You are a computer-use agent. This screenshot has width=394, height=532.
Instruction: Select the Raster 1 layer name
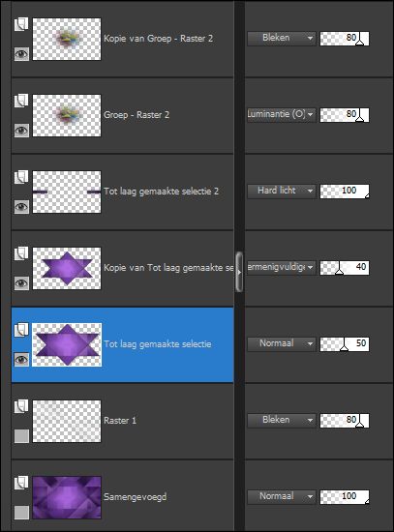click(x=120, y=421)
